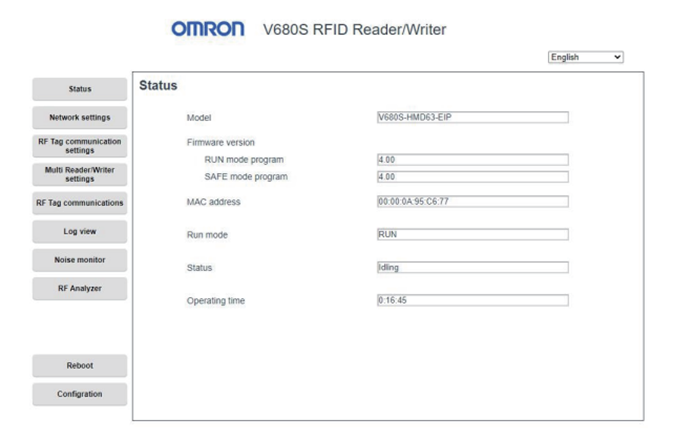Click the OMRON logo
The image size is (695, 440).
point(208,29)
